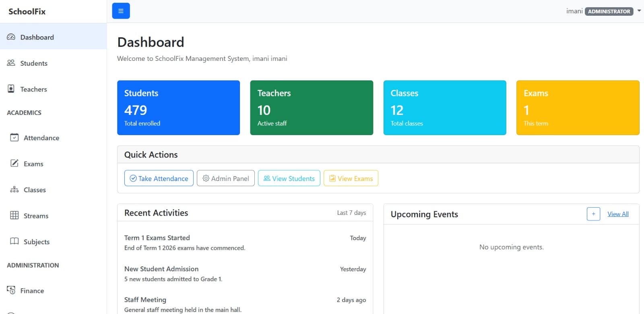Go to Students in the sidebar

[x=53, y=63]
